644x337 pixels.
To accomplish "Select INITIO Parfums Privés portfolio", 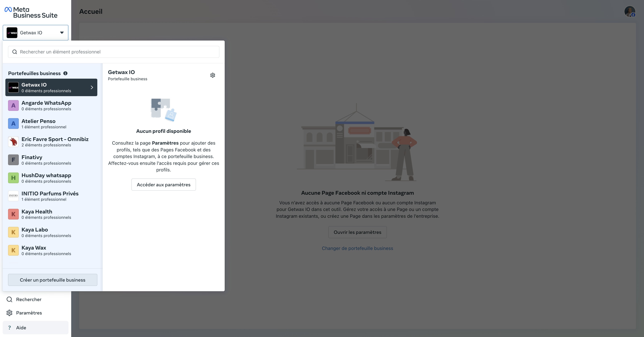I will click(51, 196).
